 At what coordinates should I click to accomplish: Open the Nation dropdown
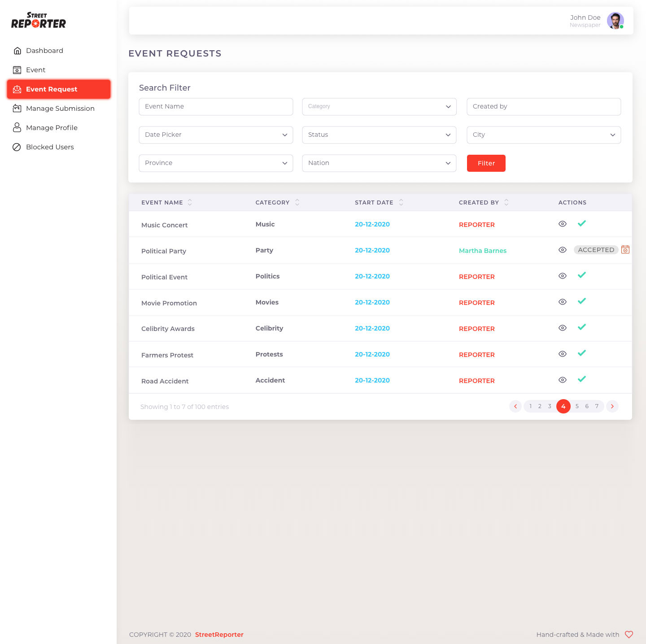tap(379, 163)
